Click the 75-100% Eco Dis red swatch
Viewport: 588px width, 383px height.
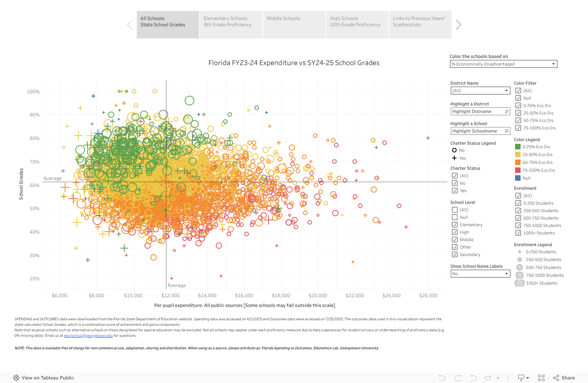point(518,170)
